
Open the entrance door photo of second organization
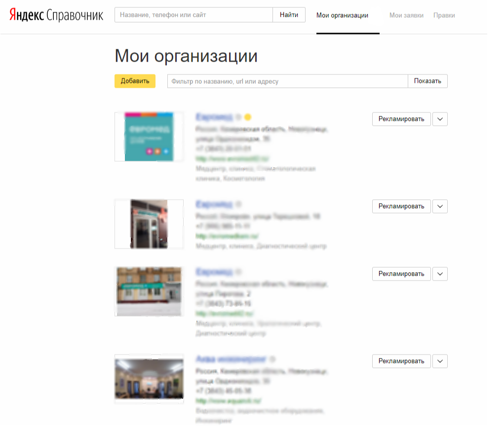click(149, 224)
